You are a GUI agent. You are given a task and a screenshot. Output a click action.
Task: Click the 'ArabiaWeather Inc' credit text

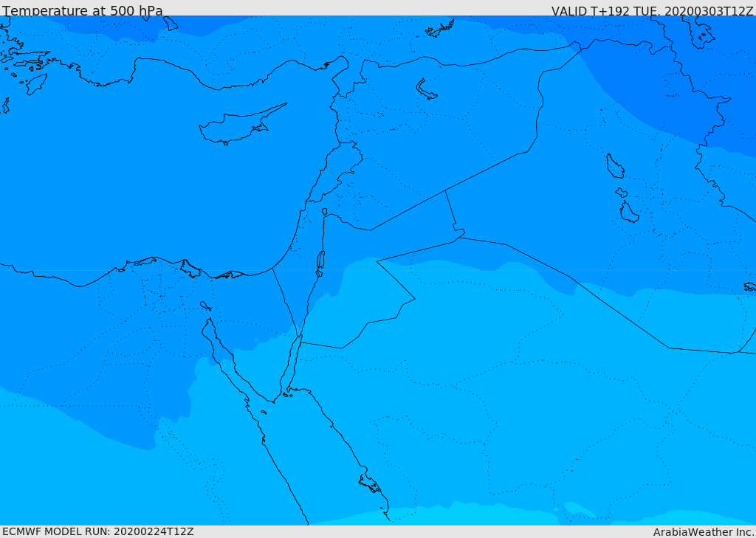click(x=704, y=532)
